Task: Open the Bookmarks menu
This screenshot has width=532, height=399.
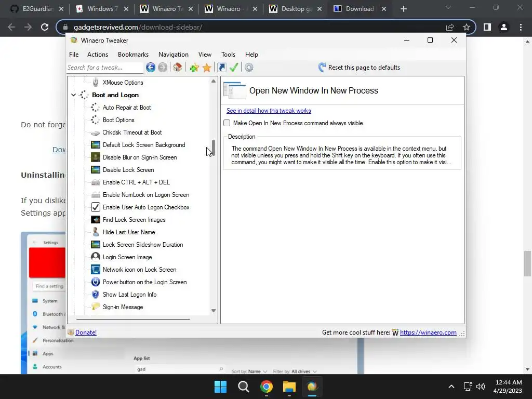Action: [133, 54]
